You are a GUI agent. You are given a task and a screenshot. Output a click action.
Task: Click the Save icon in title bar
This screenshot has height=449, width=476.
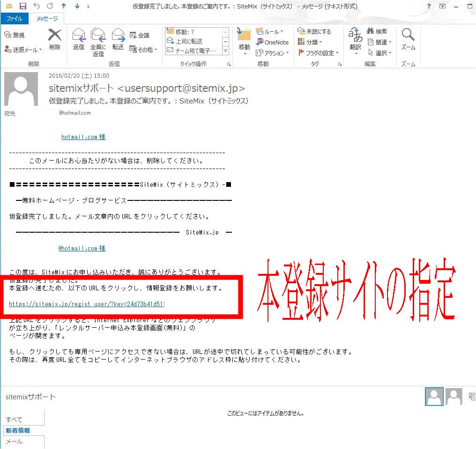(x=23, y=6)
